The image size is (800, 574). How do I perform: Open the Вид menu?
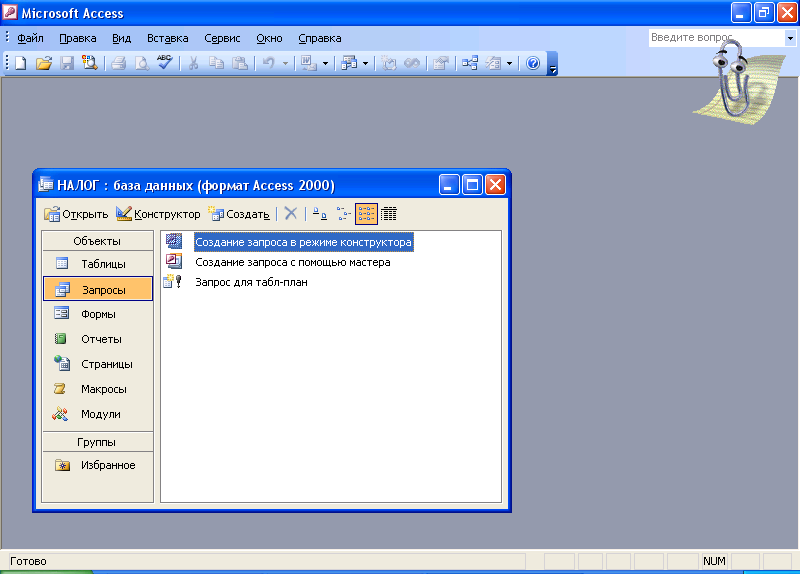121,38
